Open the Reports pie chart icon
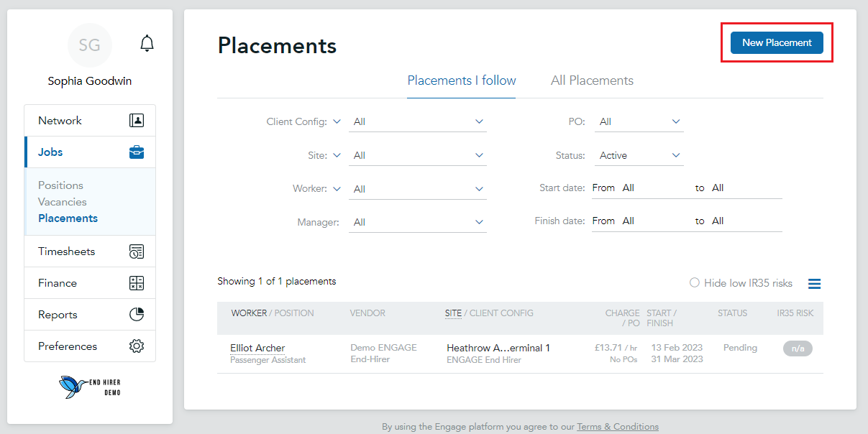The width and height of the screenshot is (868, 434). click(x=137, y=315)
